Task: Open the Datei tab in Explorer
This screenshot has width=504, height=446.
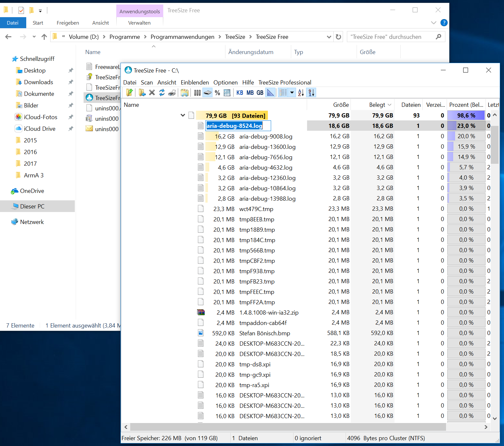Action: (13, 23)
